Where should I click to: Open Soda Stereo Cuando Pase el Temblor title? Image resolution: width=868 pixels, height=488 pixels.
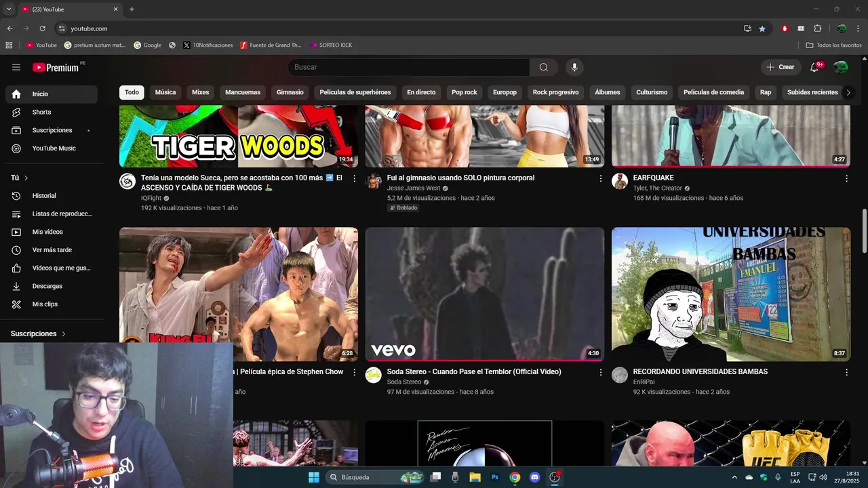[x=474, y=372]
